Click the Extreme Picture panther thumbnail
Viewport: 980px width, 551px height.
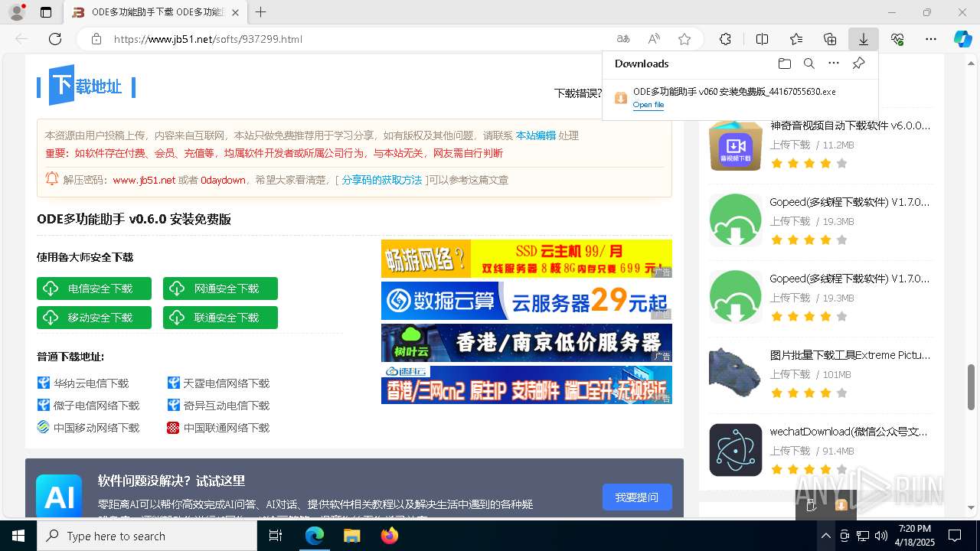pyautogui.click(x=736, y=373)
